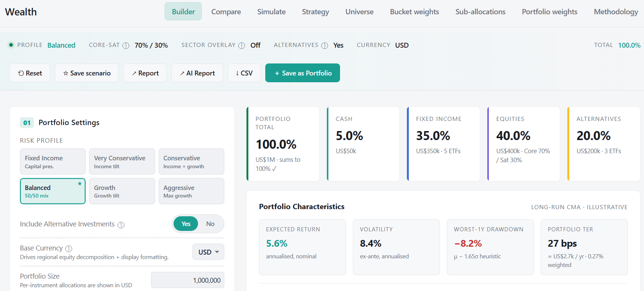Click the Expected Return 5.6% tile

point(302,247)
